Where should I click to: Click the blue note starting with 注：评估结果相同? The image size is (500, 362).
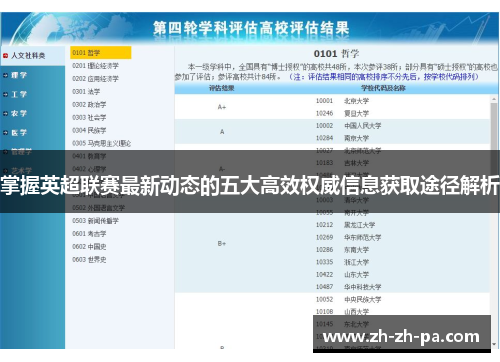tap(384, 77)
